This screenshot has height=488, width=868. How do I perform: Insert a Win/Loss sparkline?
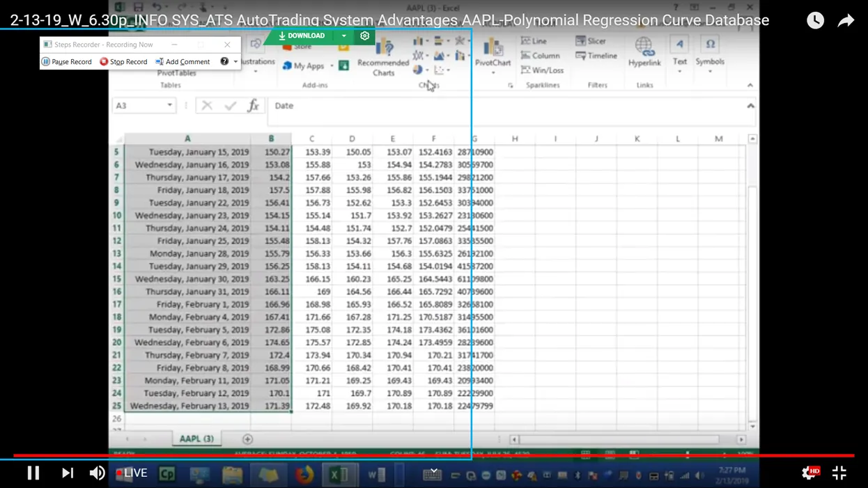(542, 70)
